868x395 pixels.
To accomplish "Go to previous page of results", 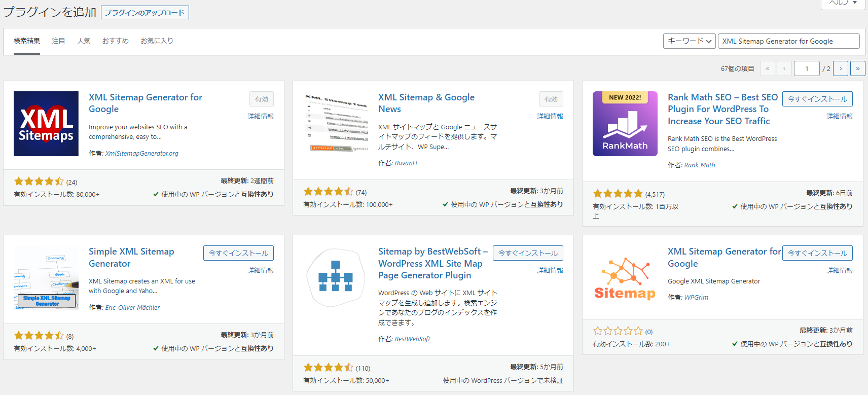I will tap(784, 68).
